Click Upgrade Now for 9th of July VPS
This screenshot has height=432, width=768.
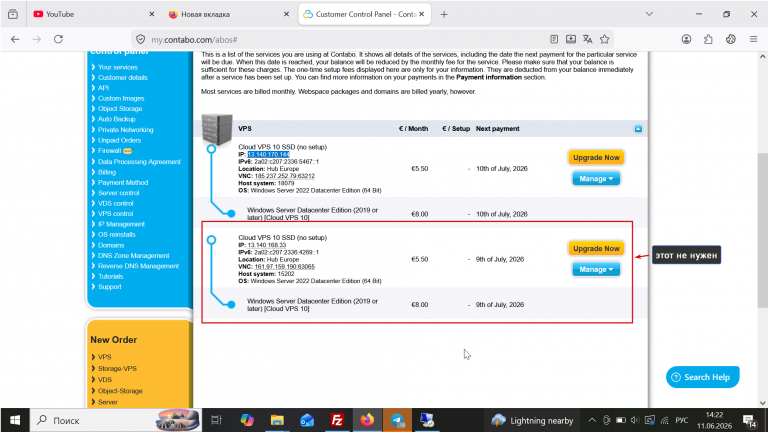(x=596, y=248)
